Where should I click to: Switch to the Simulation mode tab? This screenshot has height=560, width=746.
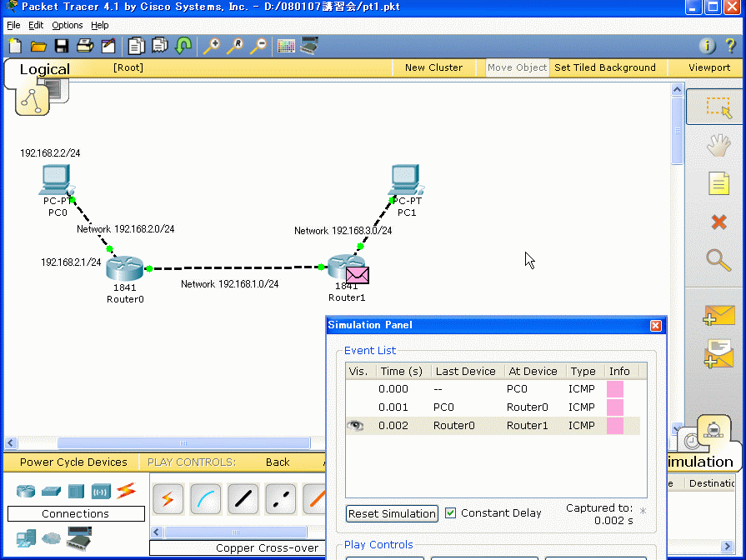[x=700, y=462]
